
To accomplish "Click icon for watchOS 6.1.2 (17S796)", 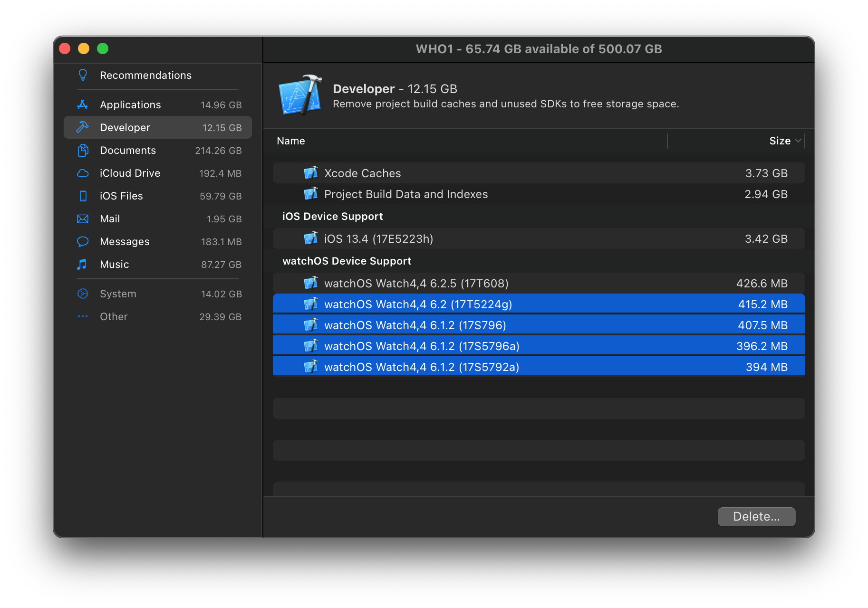I will click(311, 325).
